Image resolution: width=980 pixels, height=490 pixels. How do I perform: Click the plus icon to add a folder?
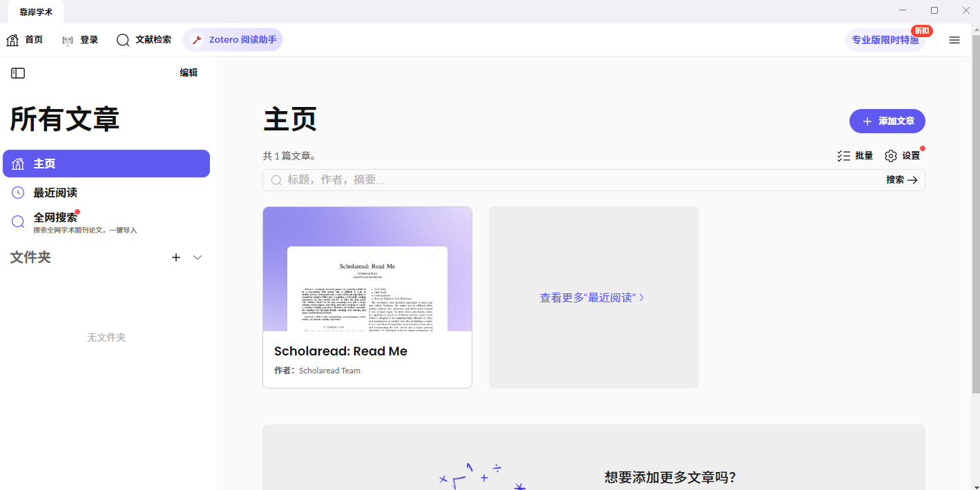[176, 257]
